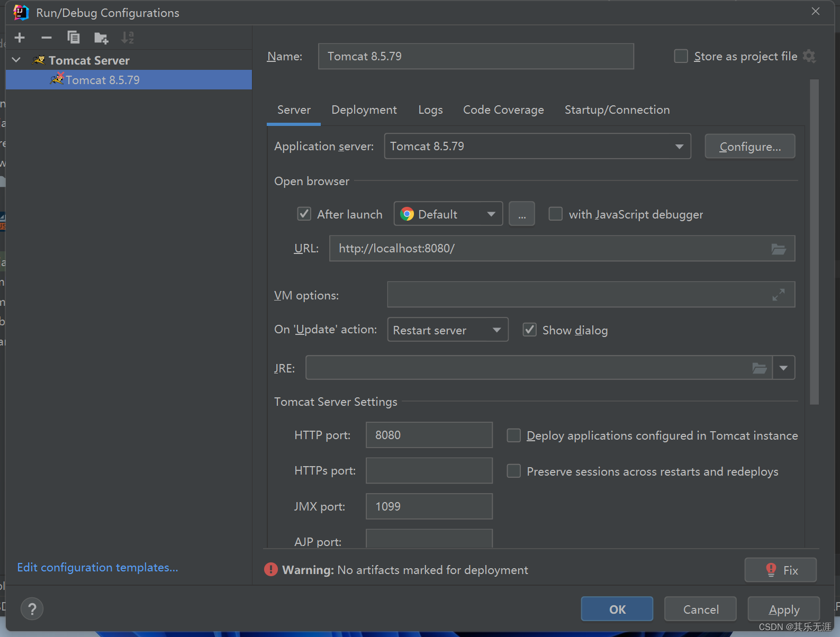Sort configurations alphabetically icon
Image resolution: width=840 pixels, height=637 pixels.
pos(128,38)
